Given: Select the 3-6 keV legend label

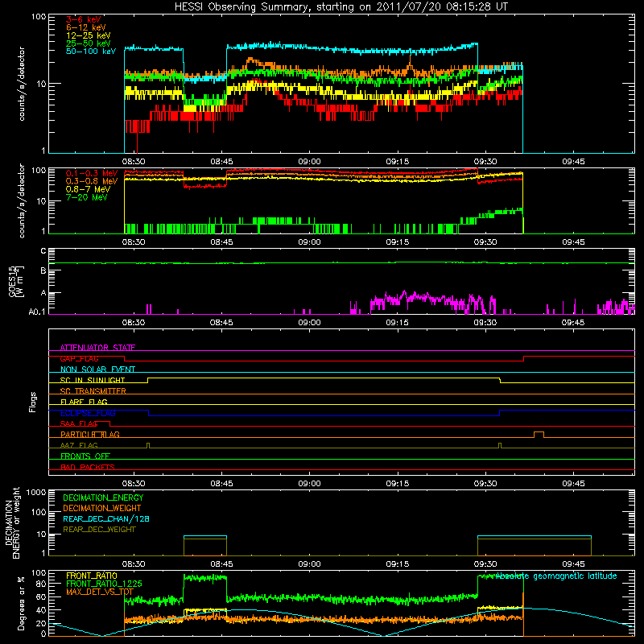Looking at the screenshot, I should click(84, 19).
